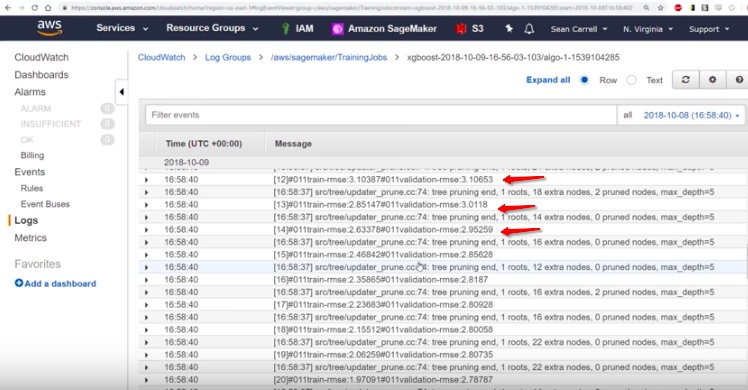The height and width of the screenshot is (390, 748).
Task: Open Events in the sidebar
Action: click(x=30, y=172)
